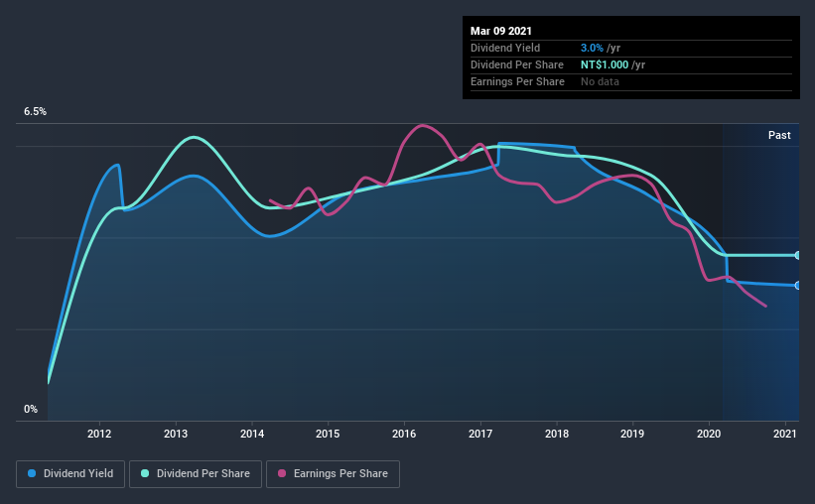Click the 2014 x-axis label
The image size is (815, 504).
tap(252, 434)
